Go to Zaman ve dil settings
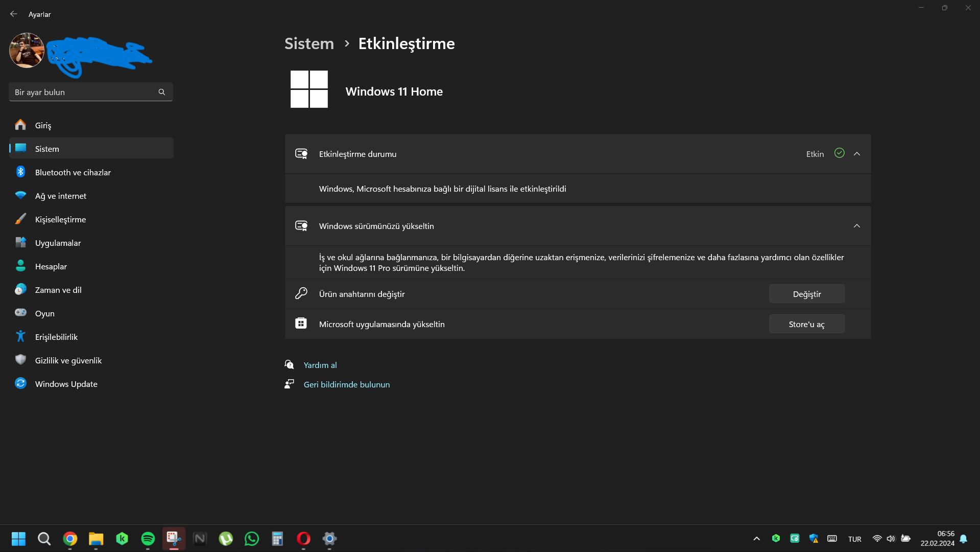 91,290
